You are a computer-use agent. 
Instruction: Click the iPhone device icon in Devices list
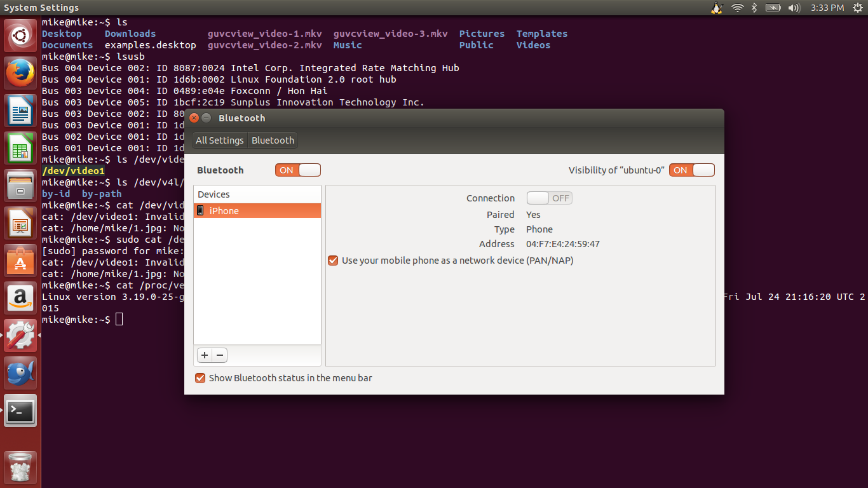[x=200, y=210]
